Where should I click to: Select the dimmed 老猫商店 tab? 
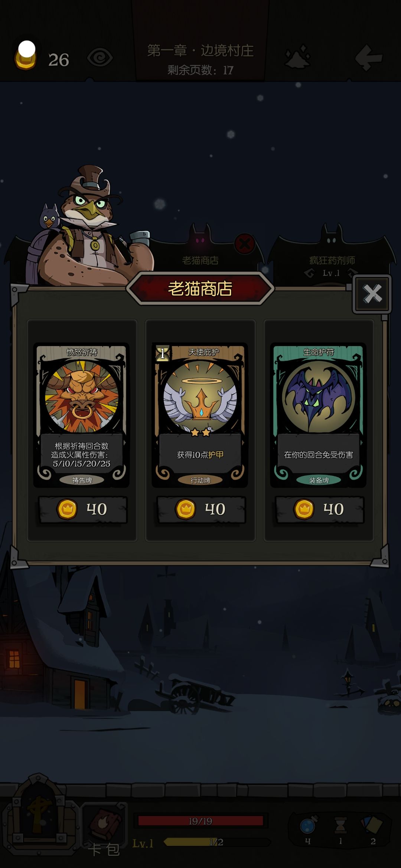(200, 260)
